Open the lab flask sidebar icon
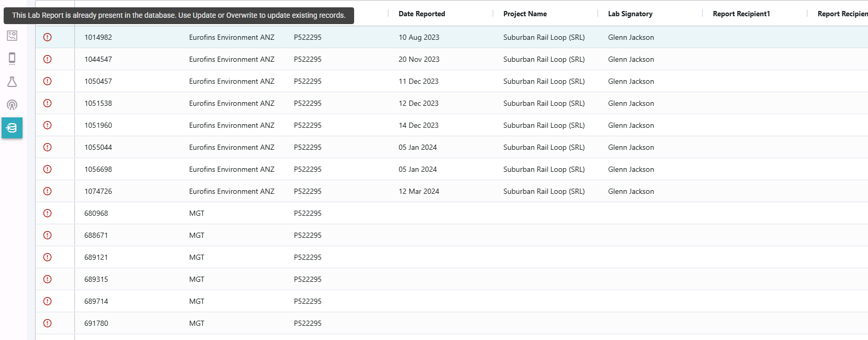 (x=12, y=82)
